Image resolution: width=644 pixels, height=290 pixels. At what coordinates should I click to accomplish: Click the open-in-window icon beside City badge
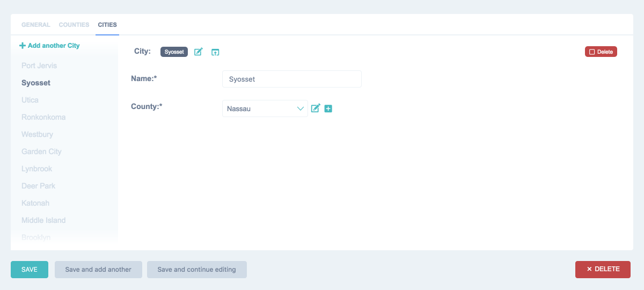coord(215,52)
